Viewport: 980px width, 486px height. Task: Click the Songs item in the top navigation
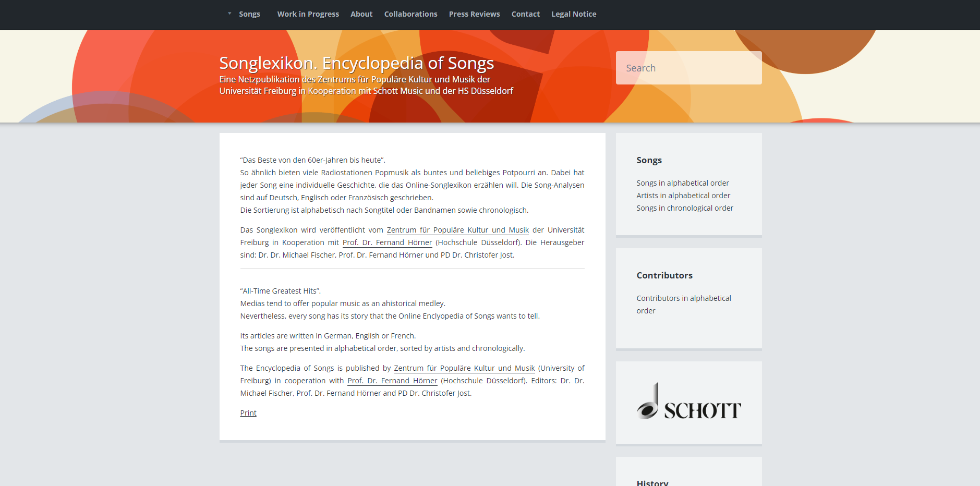pyautogui.click(x=249, y=14)
